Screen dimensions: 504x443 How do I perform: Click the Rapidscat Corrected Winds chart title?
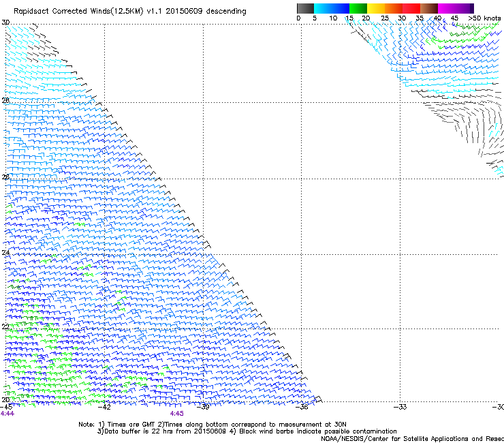[130, 12]
